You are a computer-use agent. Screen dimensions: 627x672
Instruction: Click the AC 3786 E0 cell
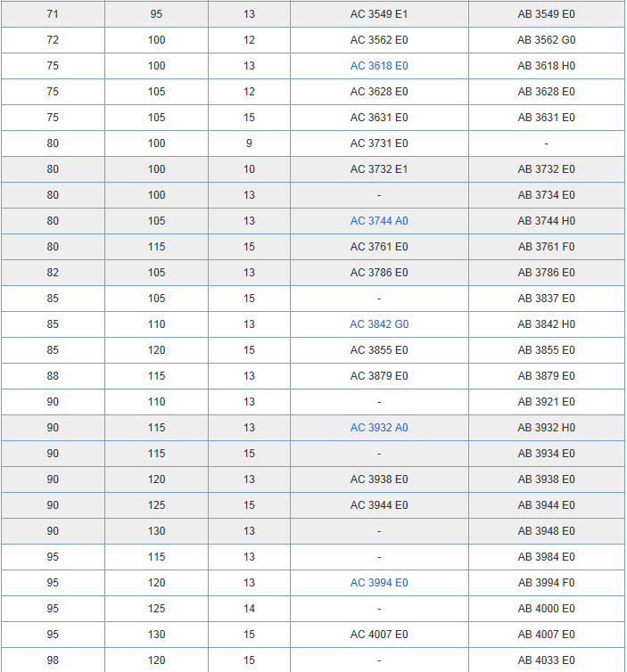tap(379, 273)
